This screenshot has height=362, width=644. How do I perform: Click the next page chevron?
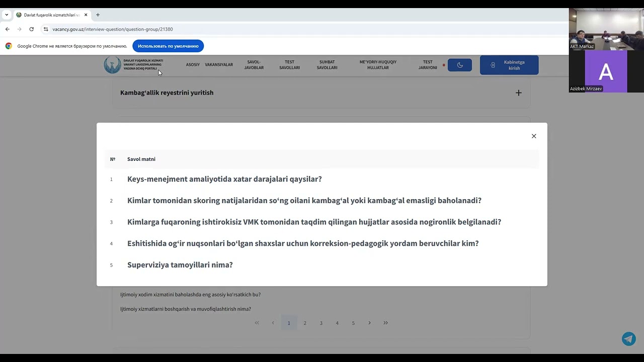(369, 323)
